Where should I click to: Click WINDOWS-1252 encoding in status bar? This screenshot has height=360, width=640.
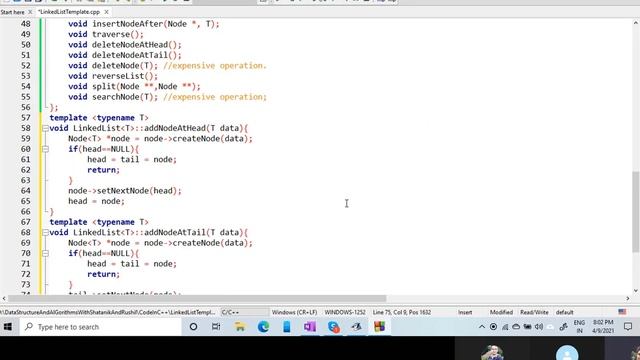pyautogui.click(x=345, y=312)
